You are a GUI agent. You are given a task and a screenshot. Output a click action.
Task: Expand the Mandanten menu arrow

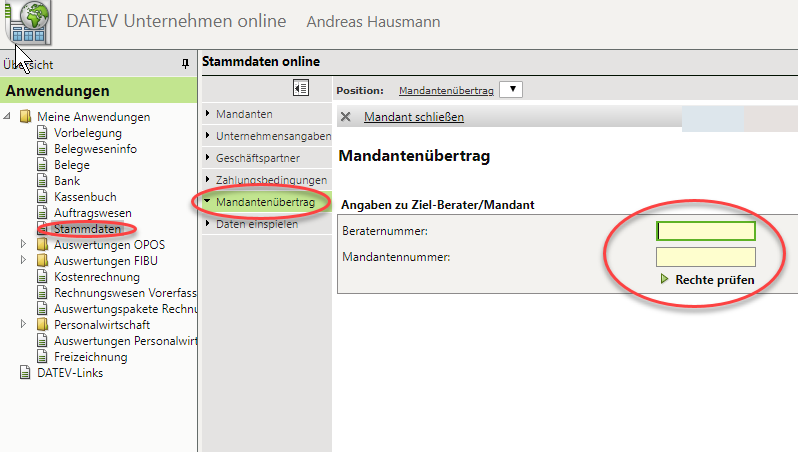(x=208, y=114)
